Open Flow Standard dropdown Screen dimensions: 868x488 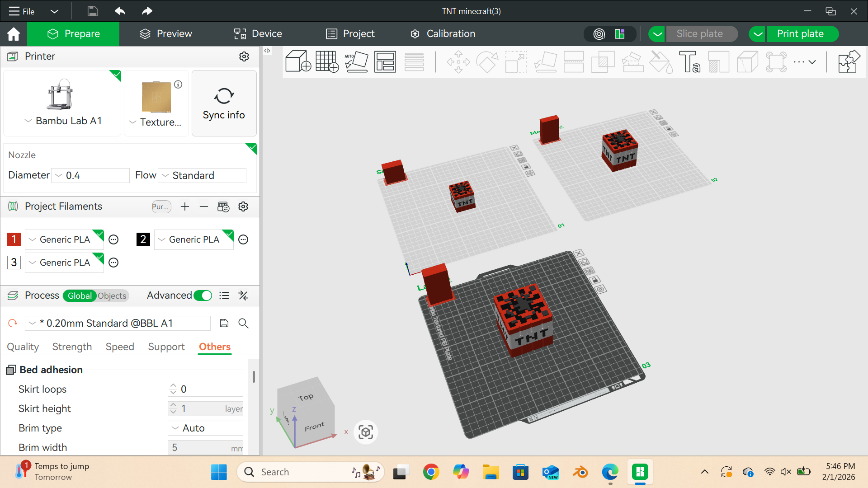(x=202, y=175)
